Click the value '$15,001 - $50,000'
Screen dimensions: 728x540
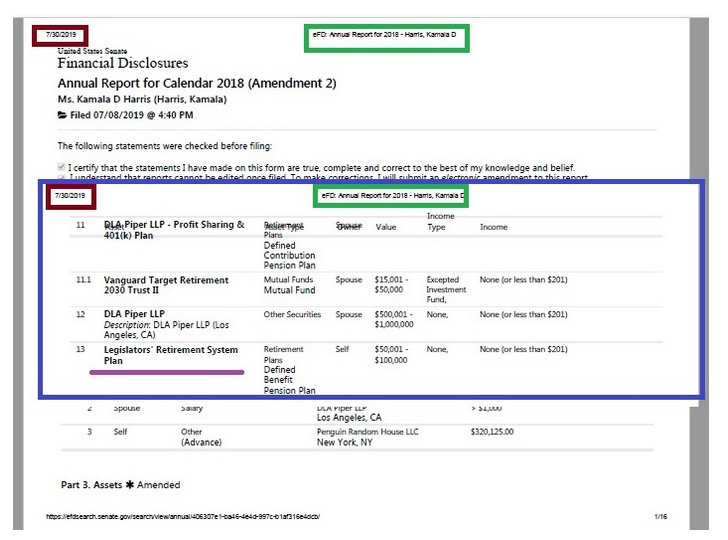[391, 285]
